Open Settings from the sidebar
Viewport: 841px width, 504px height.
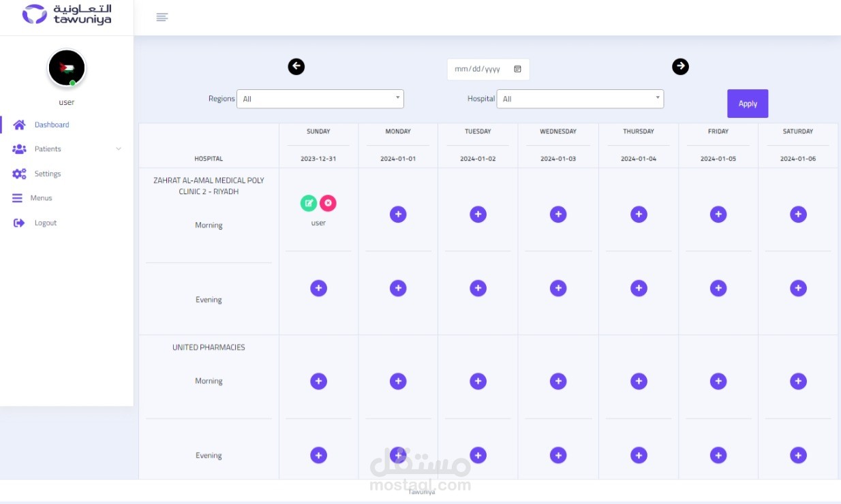click(x=47, y=174)
